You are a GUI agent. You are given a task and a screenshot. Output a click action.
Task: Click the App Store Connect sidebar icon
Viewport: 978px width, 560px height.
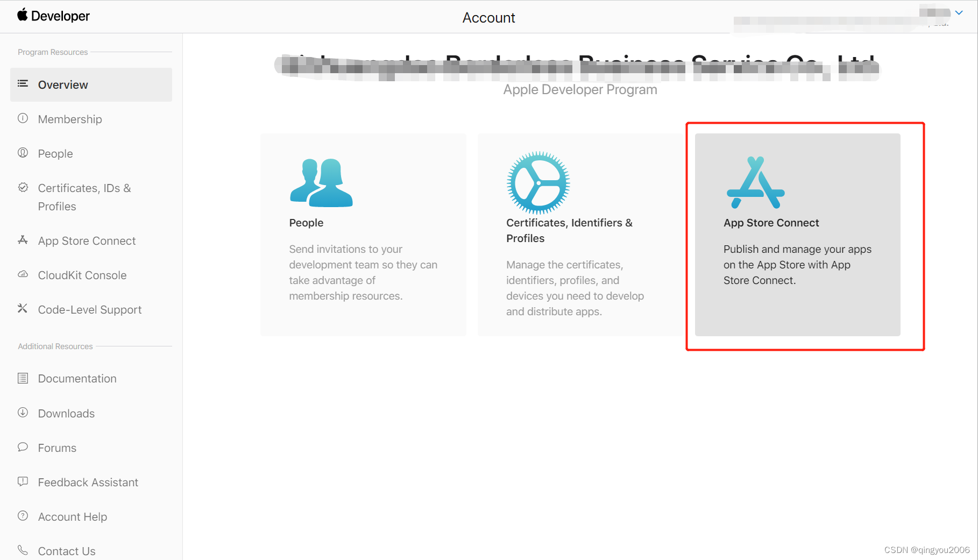pos(23,239)
